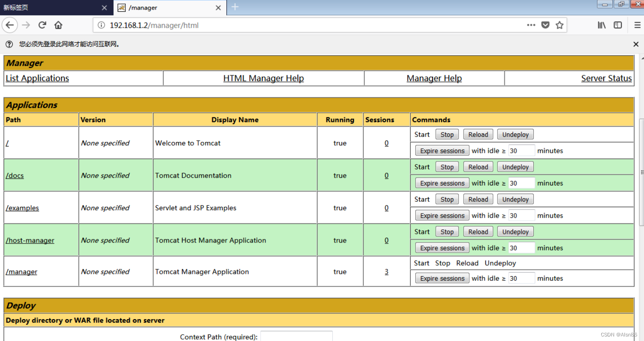
Task: Open the Library icon
Action: click(602, 25)
